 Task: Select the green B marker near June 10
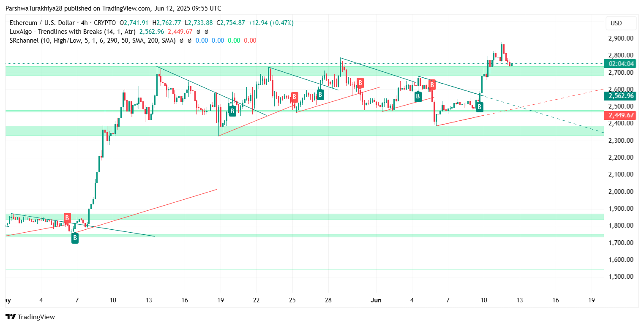pyautogui.click(x=479, y=106)
